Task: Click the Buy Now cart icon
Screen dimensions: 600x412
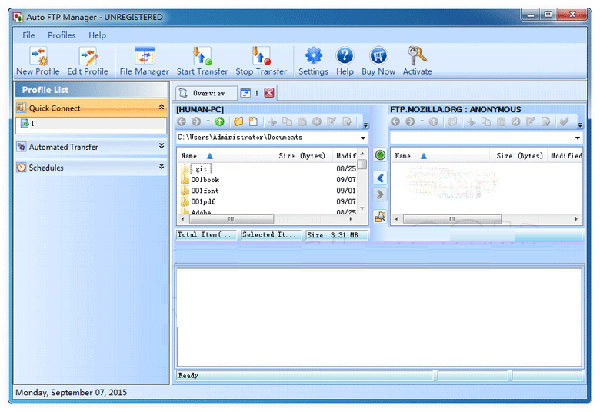Action: click(378, 56)
